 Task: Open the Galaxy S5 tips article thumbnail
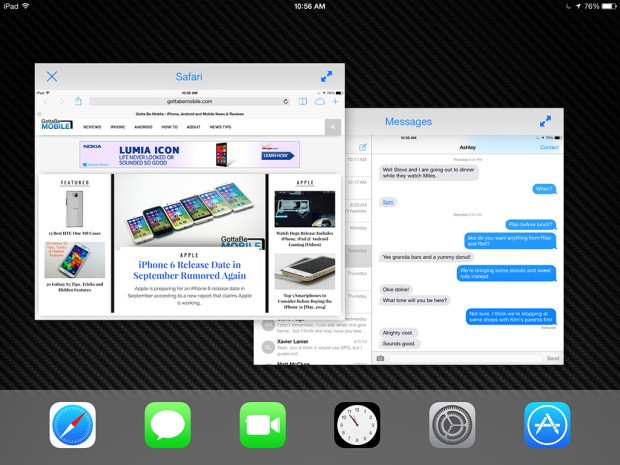[74, 260]
